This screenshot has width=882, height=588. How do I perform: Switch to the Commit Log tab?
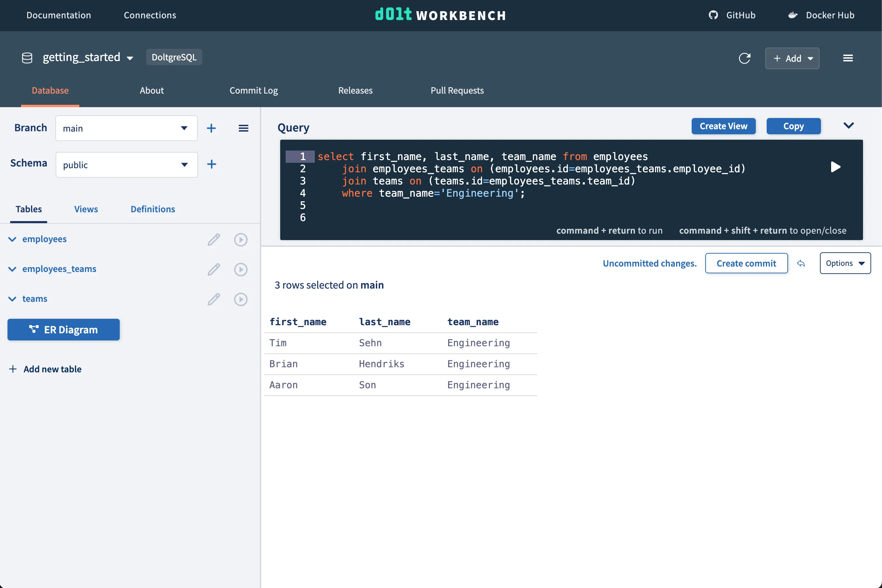tap(253, 91)
